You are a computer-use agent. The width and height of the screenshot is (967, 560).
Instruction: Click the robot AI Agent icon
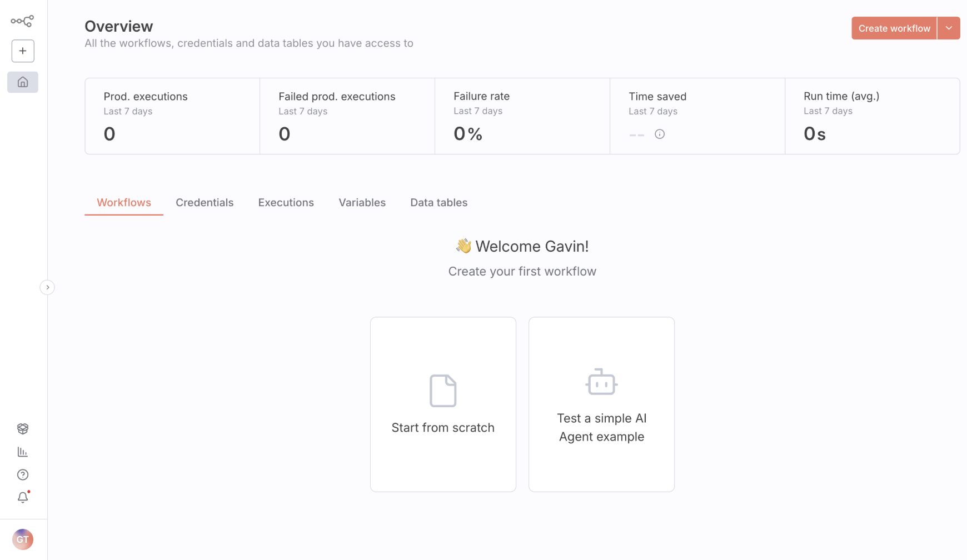601,382
